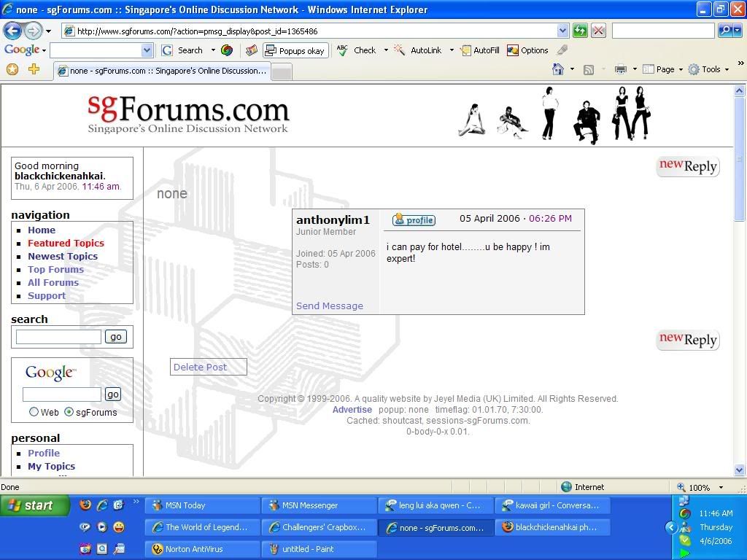Click the browser Back arrow button
This screenshot has width=747, height=560.
[12, 31]
